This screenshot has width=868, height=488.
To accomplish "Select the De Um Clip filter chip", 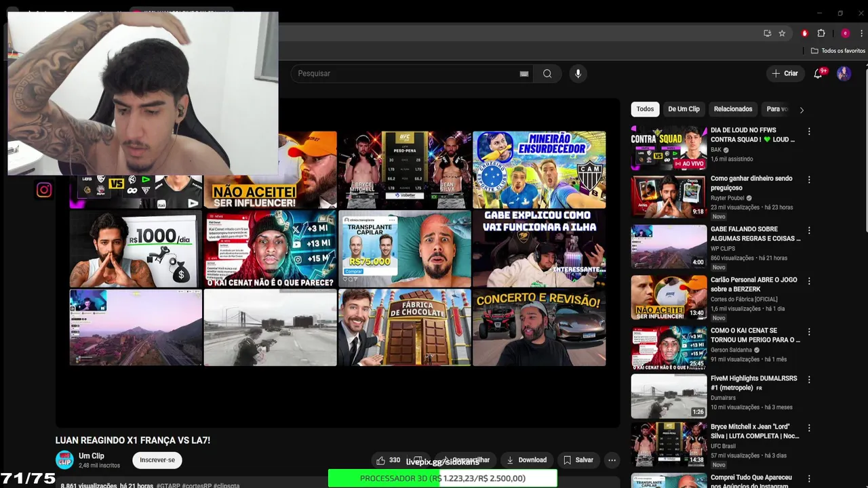I will pos(684,109).
